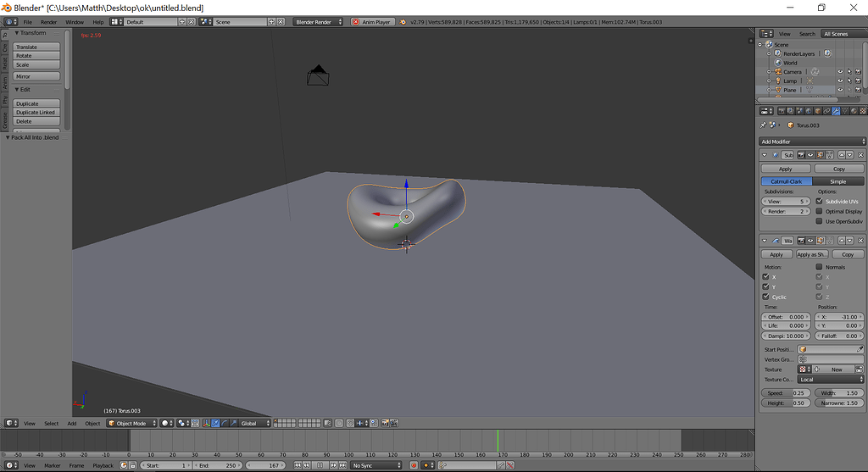Click the OpenGL render image icon
The height and width of the screenshot is (472, 868).
pos(385,424)
